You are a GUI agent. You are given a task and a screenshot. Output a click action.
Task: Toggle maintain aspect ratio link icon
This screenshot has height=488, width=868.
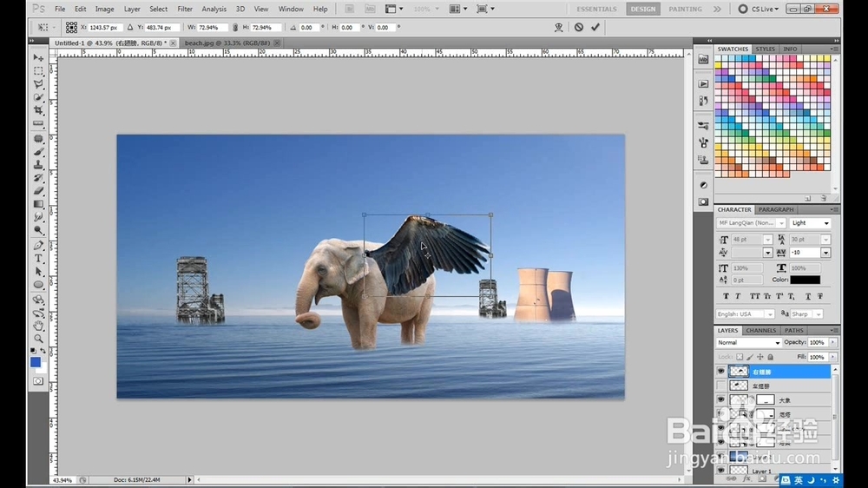(x=235, y=27)
